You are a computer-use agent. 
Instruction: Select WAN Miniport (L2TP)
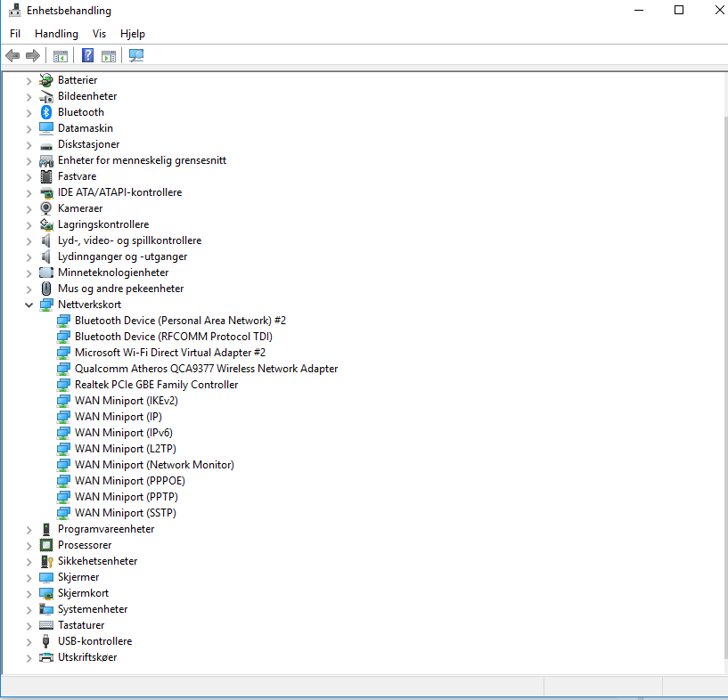pyautogui.click(x=126, y=449)
